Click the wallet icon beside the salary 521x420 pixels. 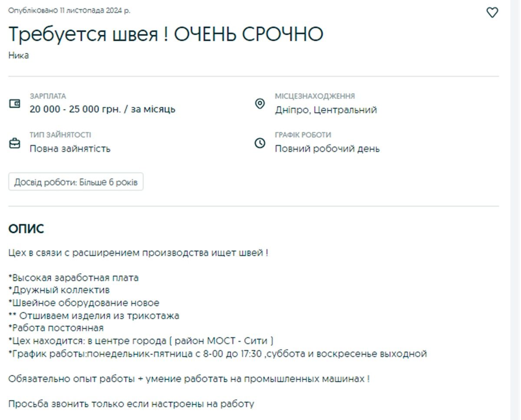15,104
